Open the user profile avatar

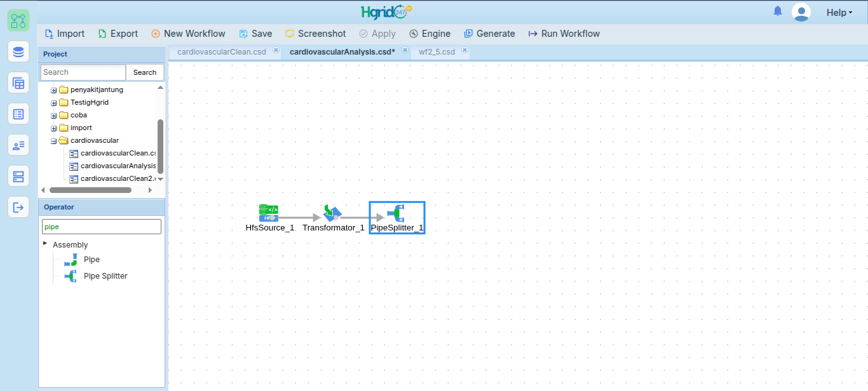(801, 12)
